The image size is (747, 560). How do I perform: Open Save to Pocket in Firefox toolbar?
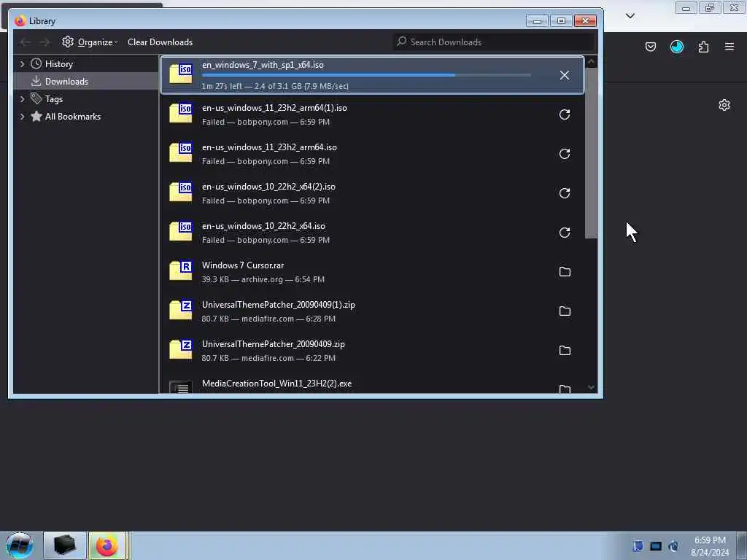tap(651, 47)
